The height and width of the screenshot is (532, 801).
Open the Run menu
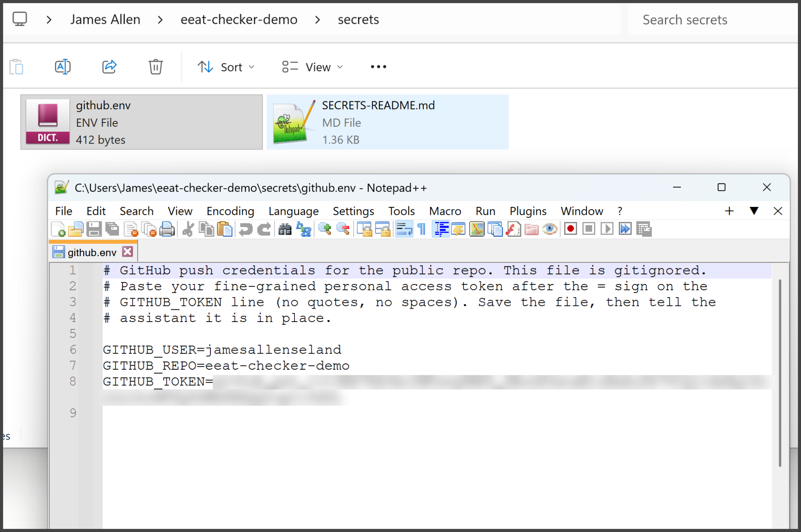[485, 211]
